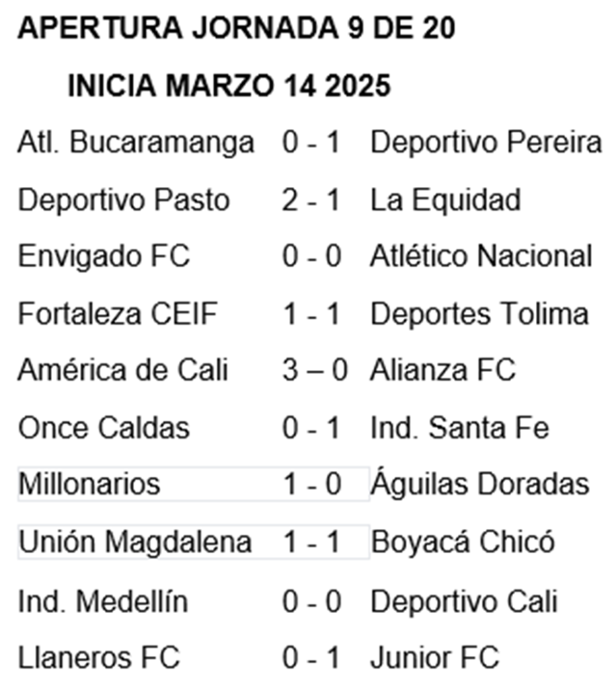Click the INICIA MARZO 14 2025 subtitle

pos(229,85)
